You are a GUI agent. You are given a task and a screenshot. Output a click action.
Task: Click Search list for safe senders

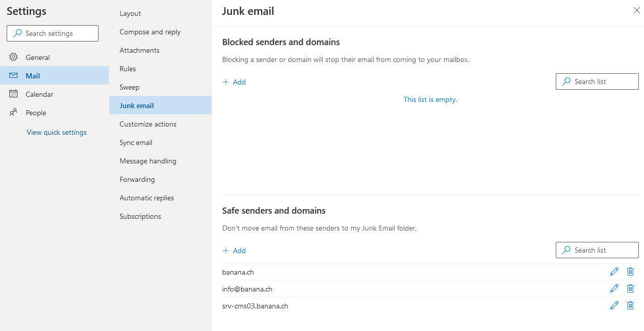597,250
